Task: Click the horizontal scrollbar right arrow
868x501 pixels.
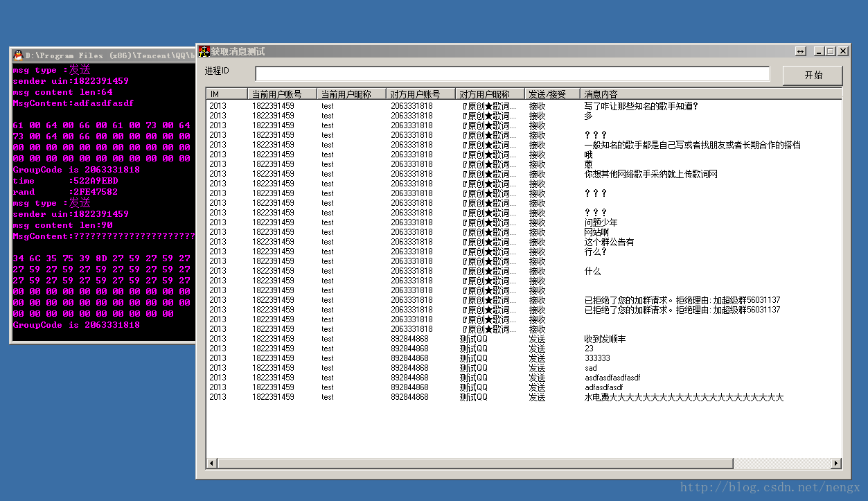Action: tap(836, 464)
